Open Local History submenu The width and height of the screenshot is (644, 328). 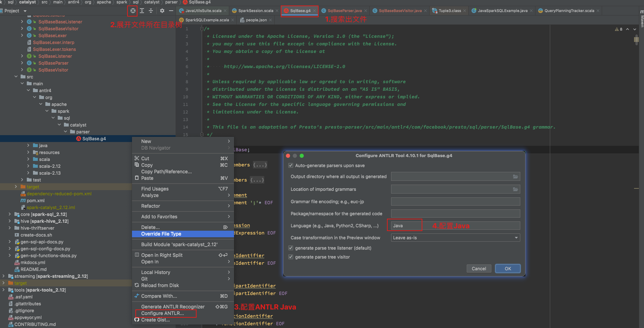183,272
